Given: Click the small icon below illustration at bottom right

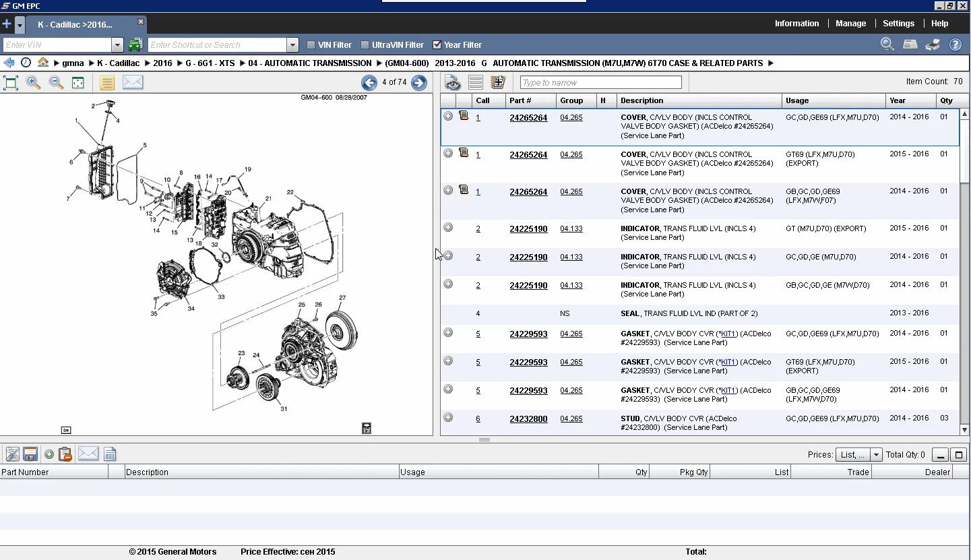Looking at the screenshot, I should pos(367,428).
